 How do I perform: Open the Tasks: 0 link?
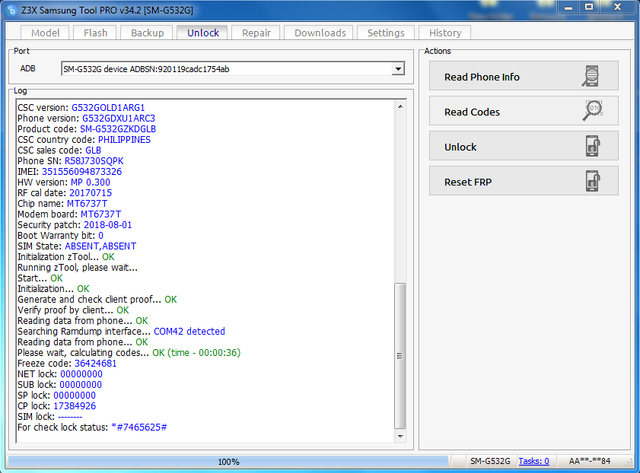point(533,461)
